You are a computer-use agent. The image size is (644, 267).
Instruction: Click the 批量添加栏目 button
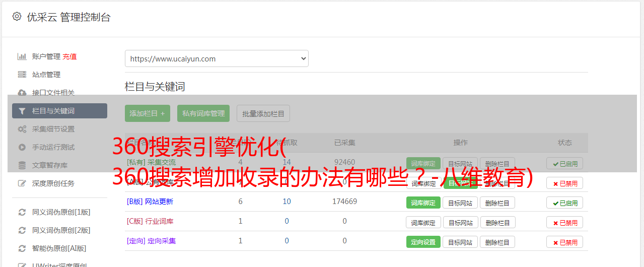click(263, 113)
